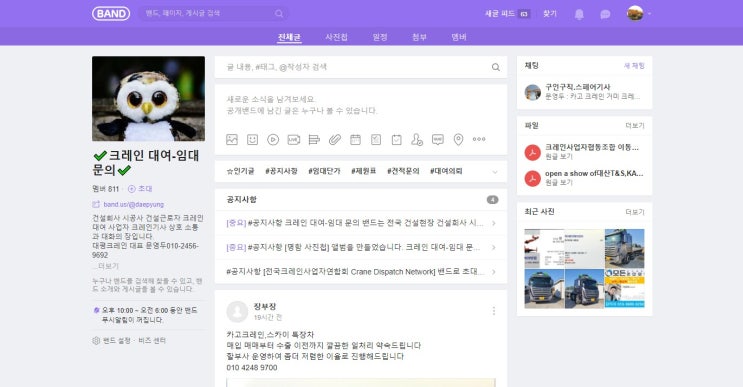Click 더보기 in 최근 사진 panel
Screen dimensions: 743x387
pyautogui.click(x=635, y=212)
